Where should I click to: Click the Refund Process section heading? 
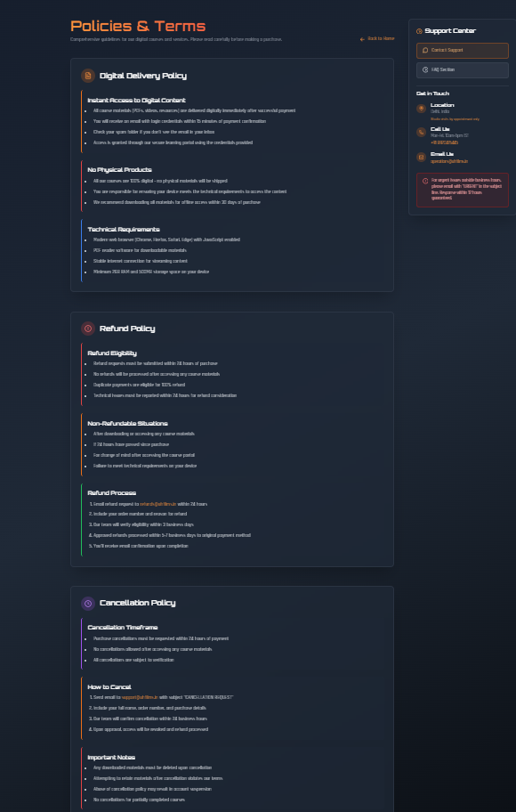112,493
